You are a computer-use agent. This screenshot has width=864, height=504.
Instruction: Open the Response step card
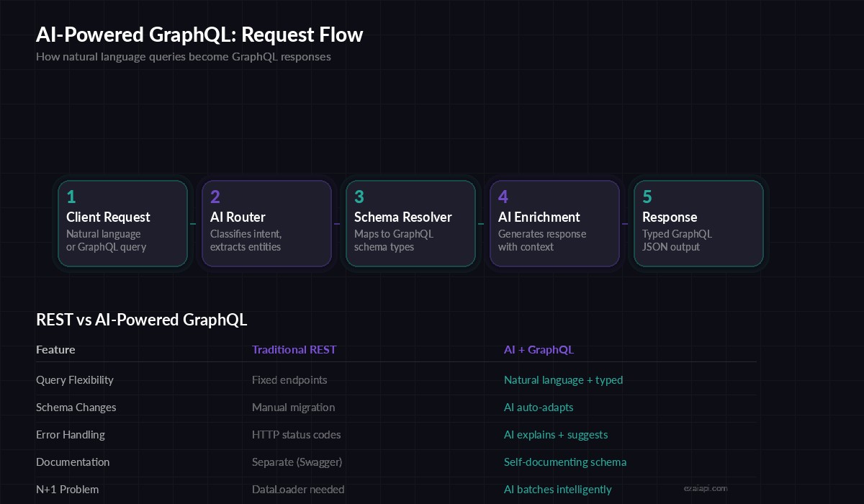[698, 223]
